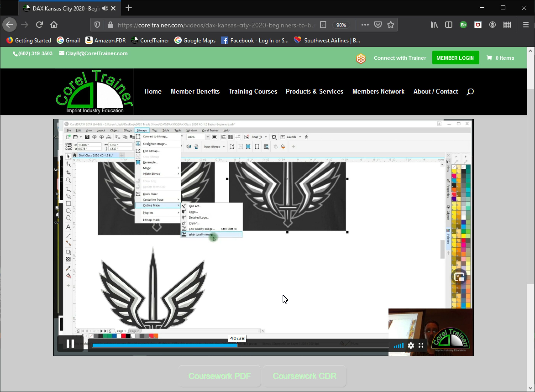Viewport: 535px width, 392px height.
Task: Open zoom level 300% dropdown in video
Action: 207,137
